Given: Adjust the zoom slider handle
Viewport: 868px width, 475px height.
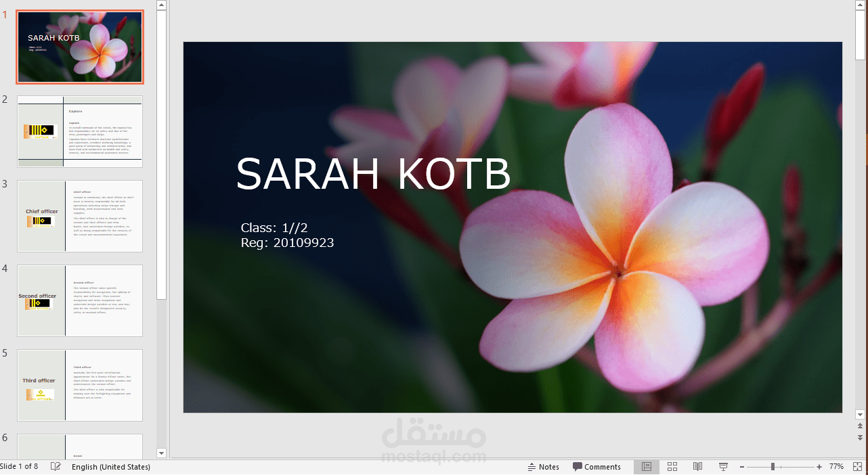Looking at the screenshot, I should [773, 467].
